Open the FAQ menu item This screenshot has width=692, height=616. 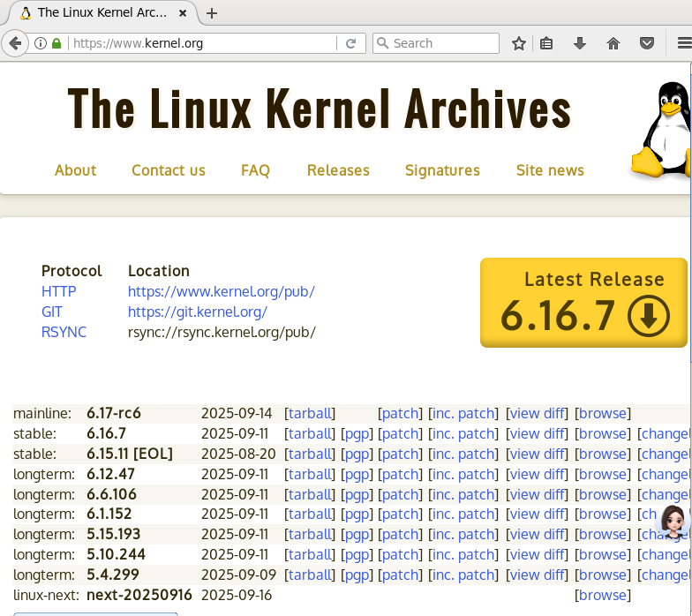pos(256,170)
